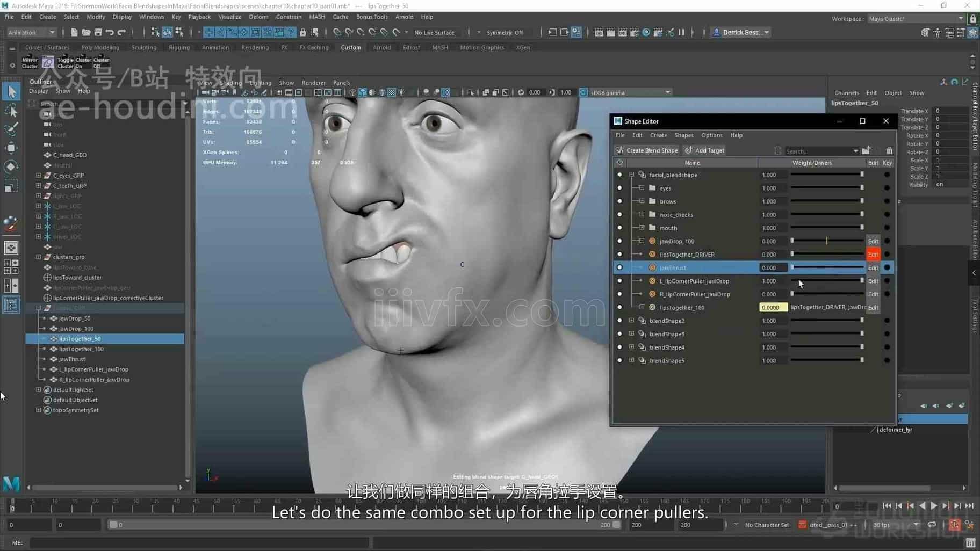Click red Edit button for lipsTogether_DRIVER
Viewport: 980px width, 551px height.
click(x=873, y=255)
